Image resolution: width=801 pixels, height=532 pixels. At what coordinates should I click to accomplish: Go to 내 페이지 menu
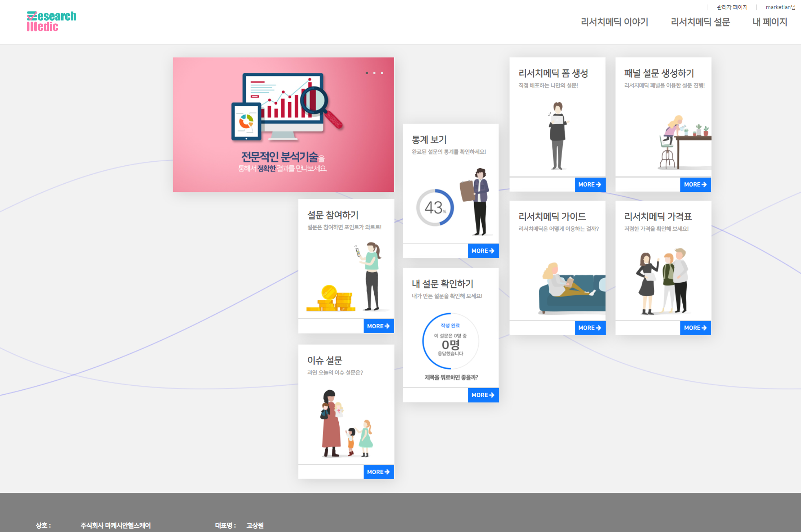pyautogui.click(x=770, y=22)
